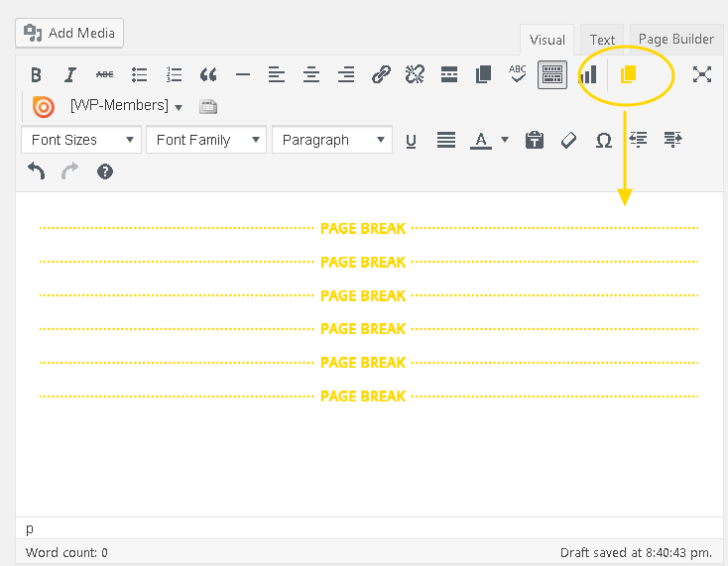Open the Font Sizes dropdown
This screenshot has width=728, height=566.
point(81,140)
